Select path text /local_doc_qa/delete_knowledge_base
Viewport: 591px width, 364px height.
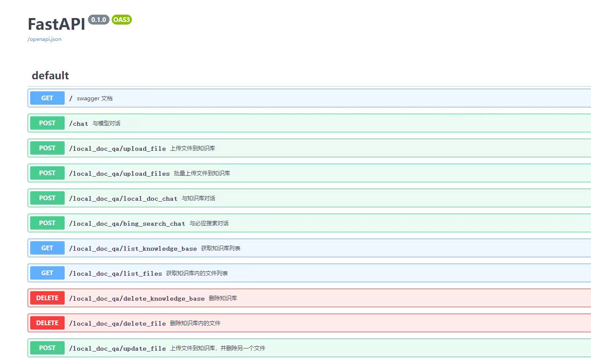point(137,299)
